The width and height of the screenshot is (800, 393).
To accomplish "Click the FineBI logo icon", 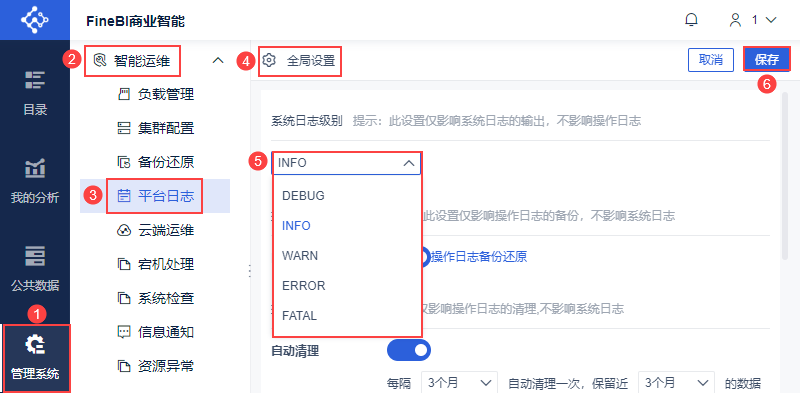I will click(35, 20).
